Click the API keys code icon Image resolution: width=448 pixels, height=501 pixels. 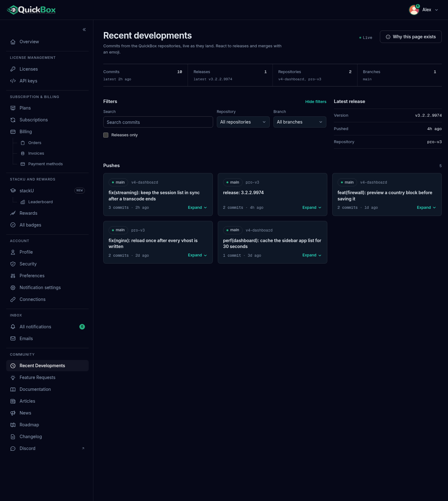pos(13,81)
